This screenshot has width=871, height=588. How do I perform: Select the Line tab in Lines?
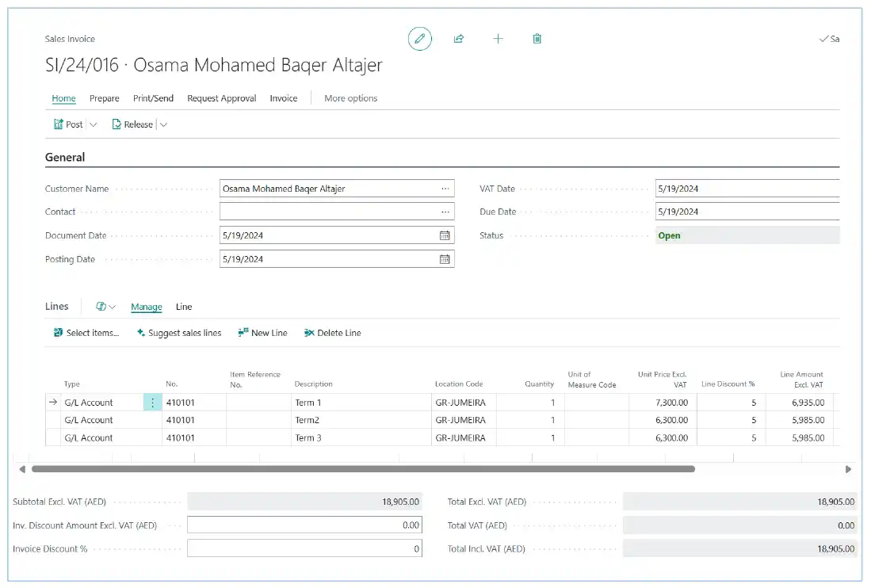(x=184, y=307)
